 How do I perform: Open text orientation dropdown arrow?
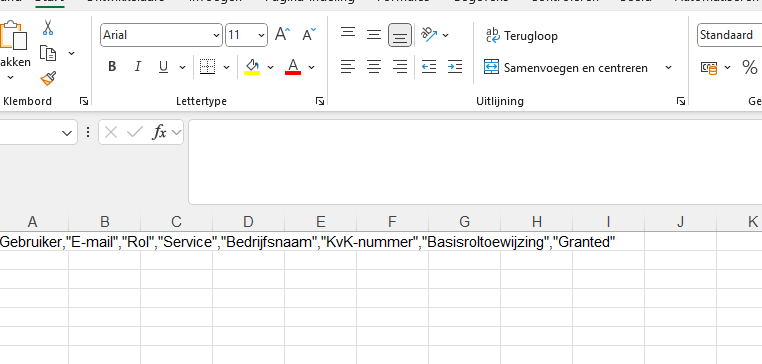[x=446, y=35]
